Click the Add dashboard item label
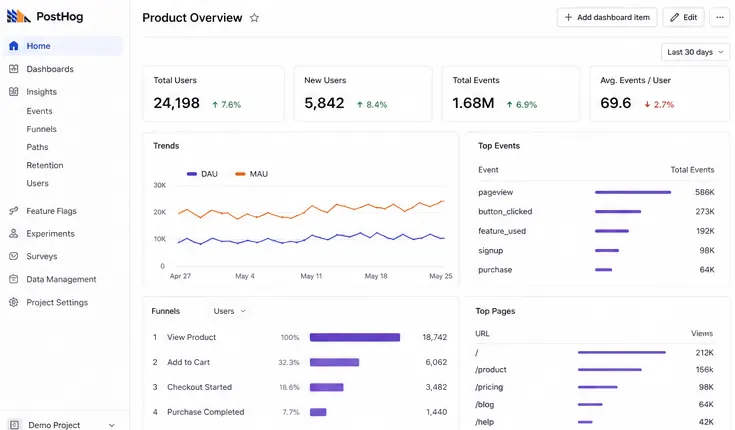This screenshot has height=430, width=735. pos(613,17)
